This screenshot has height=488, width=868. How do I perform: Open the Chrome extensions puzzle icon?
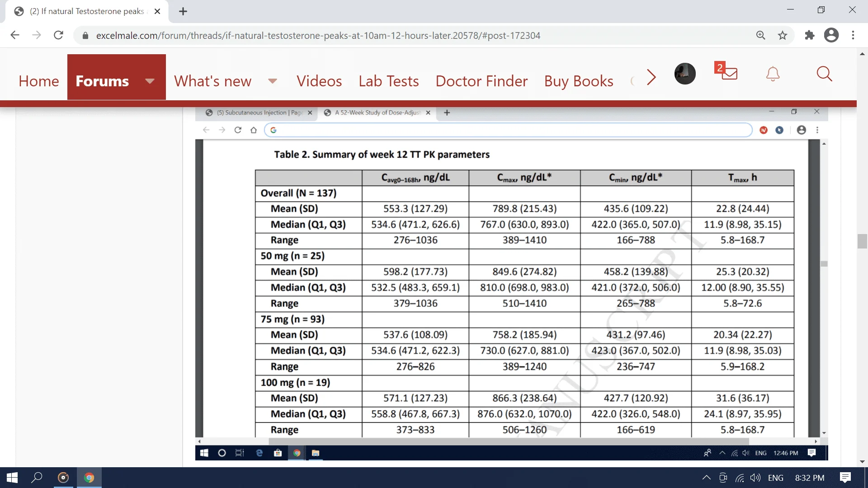click(809, 35)
